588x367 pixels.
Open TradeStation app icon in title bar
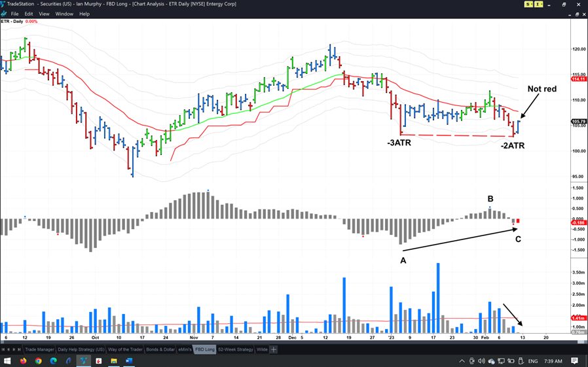pyautogui.click(x=3, y=4)
